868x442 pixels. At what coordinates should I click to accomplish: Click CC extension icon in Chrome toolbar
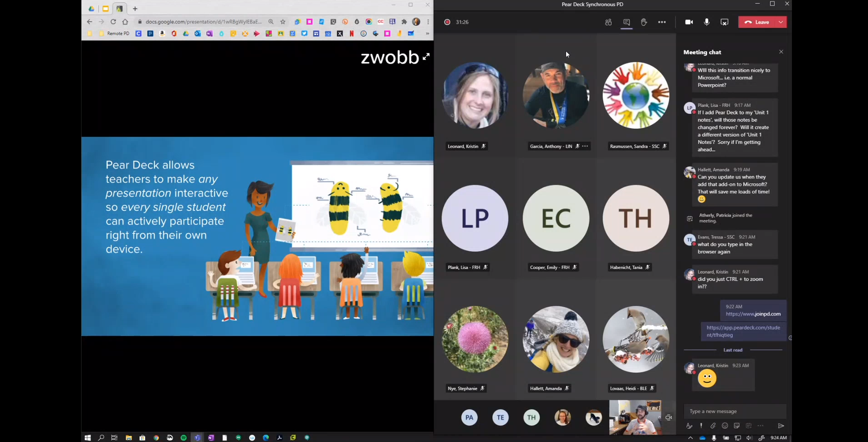click(x=381, y=22)
